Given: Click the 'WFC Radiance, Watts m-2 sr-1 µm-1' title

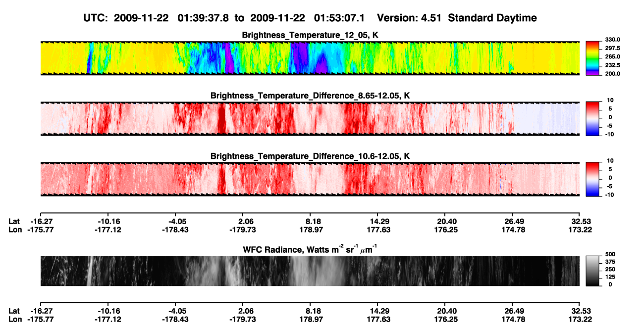Looking at the screenshot, I should point(310,249).
